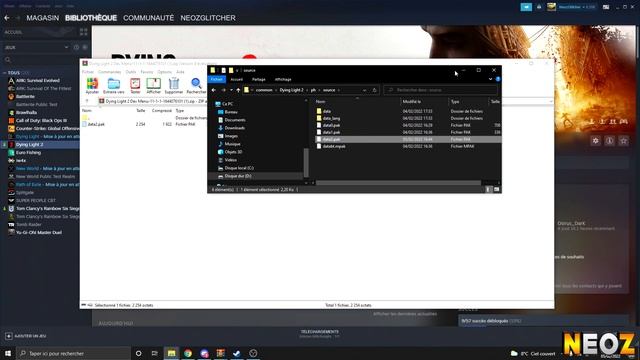Switch Explorer to details view toggle
Viewport: 640px width, 360px height.
(489, 189)
